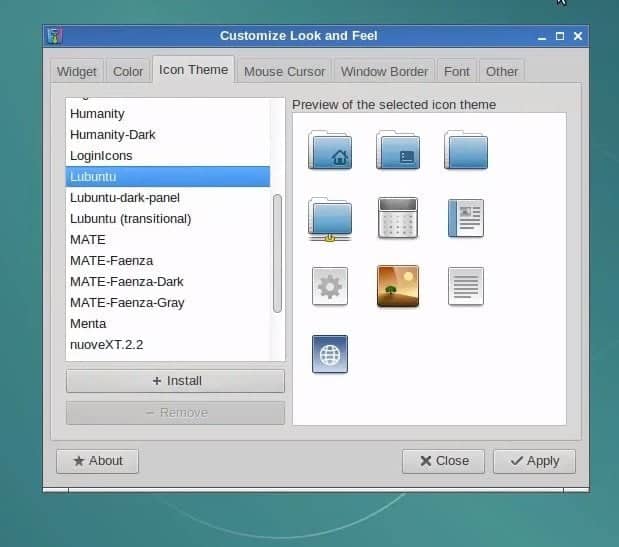Apply the selected icon theme

[x=535, y=461]
